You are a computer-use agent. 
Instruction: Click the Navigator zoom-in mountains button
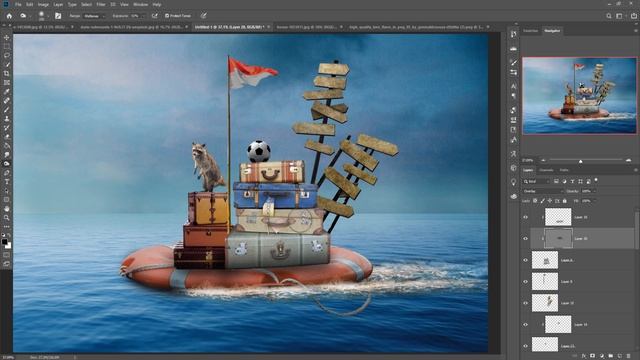(x=628, y=160)
